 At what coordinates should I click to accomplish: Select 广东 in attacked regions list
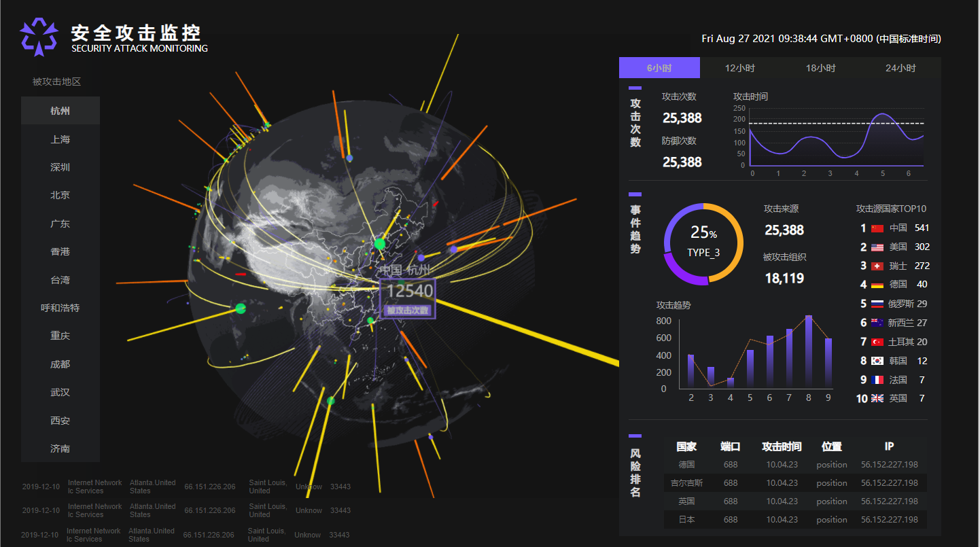pyautogui.click(x=60, y=224)
